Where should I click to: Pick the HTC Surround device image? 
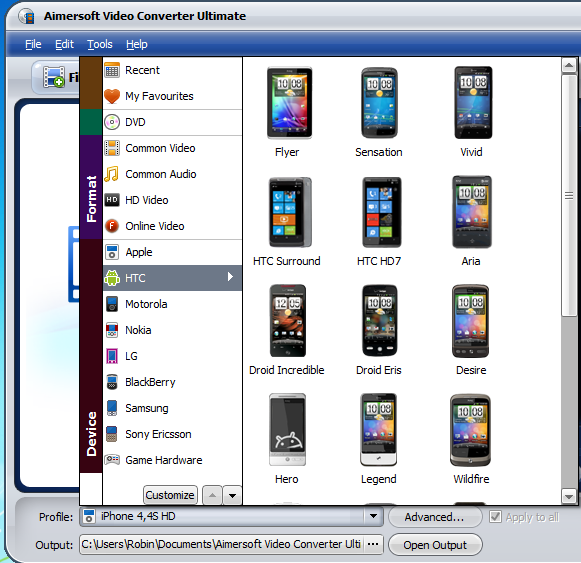(x=290, y=212)
